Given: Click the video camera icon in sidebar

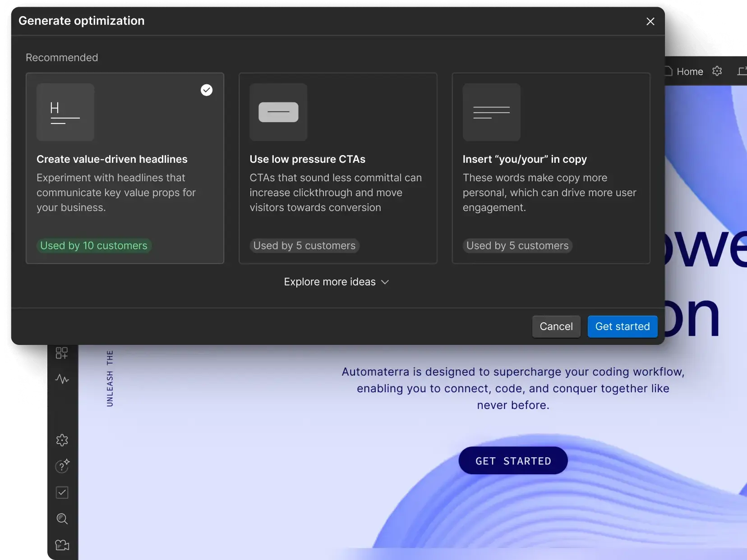Looking at the screenshot, I should [62, 545].
